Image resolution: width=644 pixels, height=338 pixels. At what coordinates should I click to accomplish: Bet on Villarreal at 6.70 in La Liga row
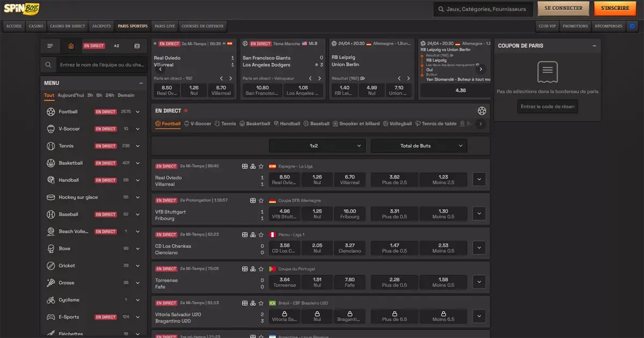point(350,179)
